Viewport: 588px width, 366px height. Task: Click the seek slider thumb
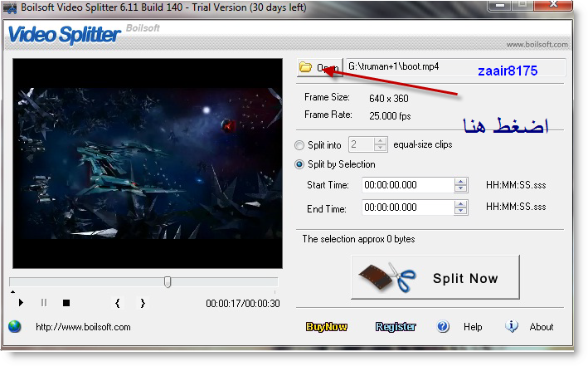coord(168,282)
